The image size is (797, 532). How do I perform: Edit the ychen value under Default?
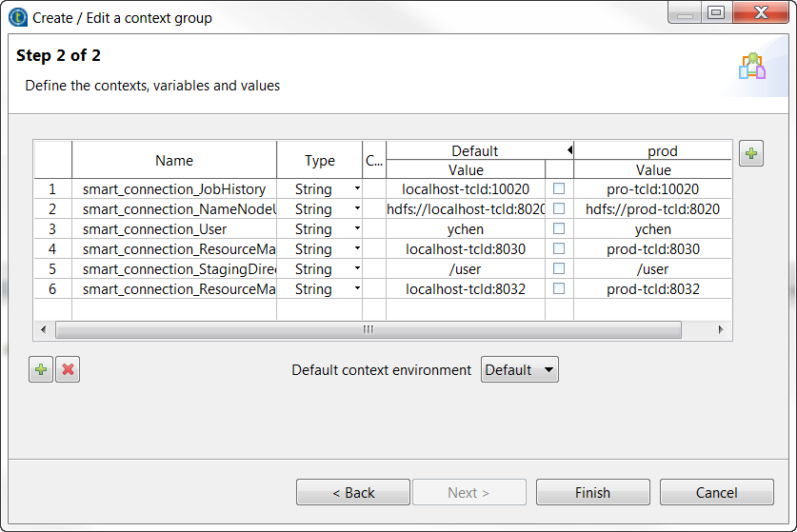[466, 229]
